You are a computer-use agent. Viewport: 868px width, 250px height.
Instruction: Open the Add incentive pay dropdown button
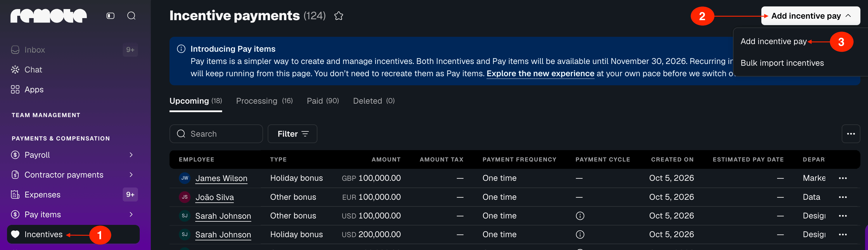pyautogui.click(x=810, y=16)
